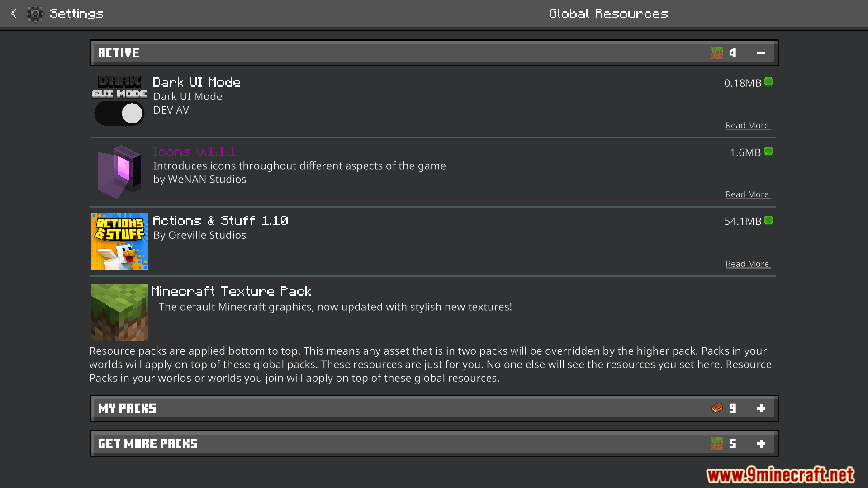Click 'DEV AV' author text
This screenshot has height=488, width=868.
click(171, 110)
